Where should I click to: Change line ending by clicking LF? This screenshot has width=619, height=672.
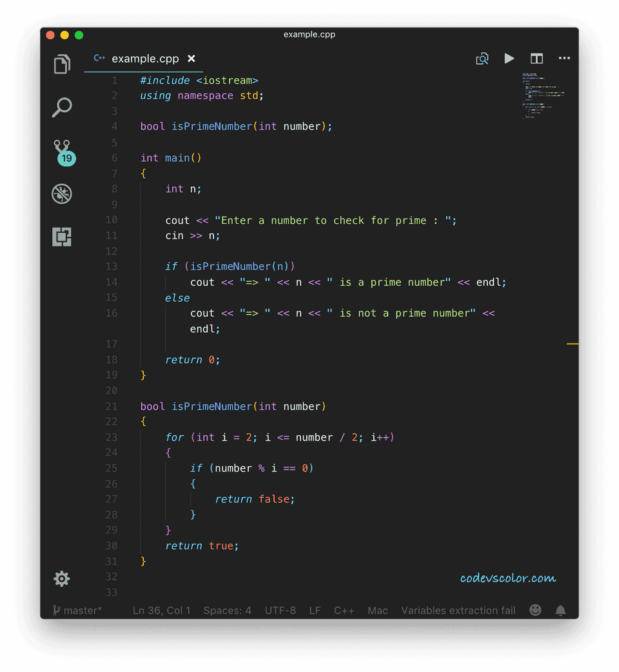point(315,610)
